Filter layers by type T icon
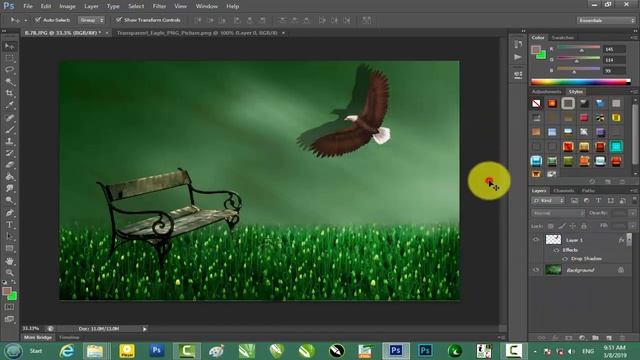The image size is (640, 360). (598, 200)
